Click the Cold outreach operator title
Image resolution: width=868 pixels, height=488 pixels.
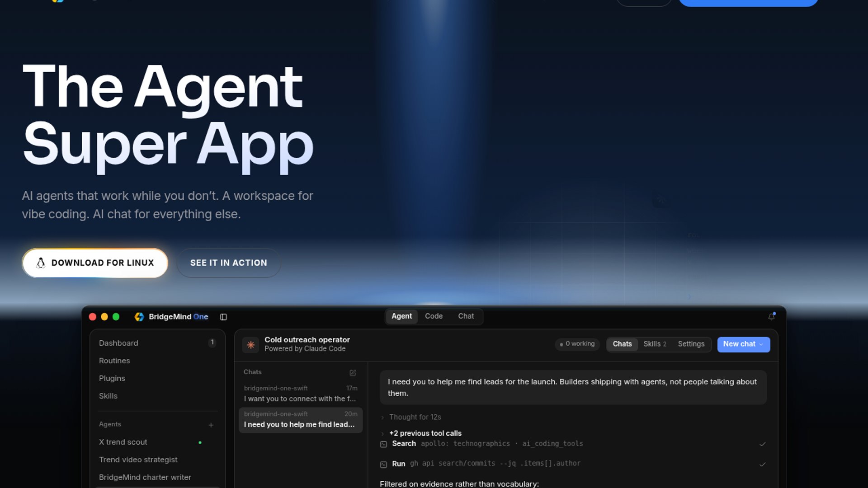point(307,340)
